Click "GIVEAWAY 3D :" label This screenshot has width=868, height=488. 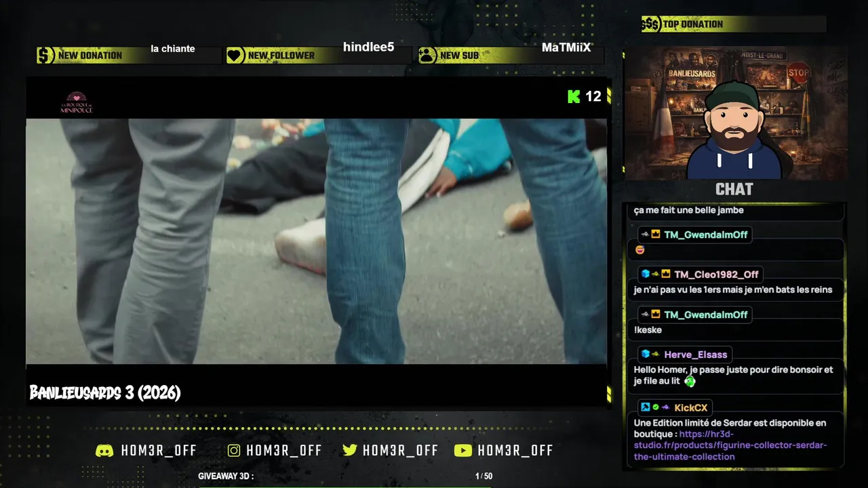pos(226,476)
